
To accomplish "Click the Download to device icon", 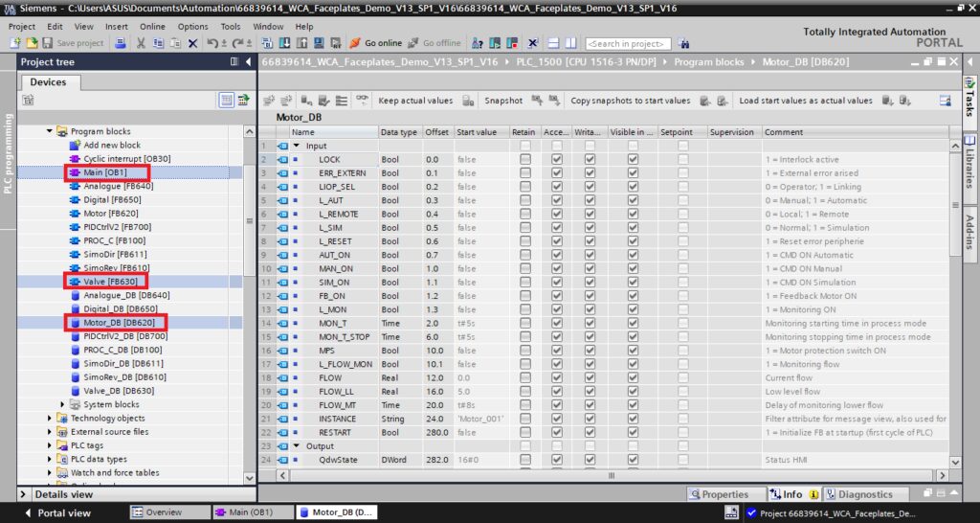I will [x=284, y=43].
